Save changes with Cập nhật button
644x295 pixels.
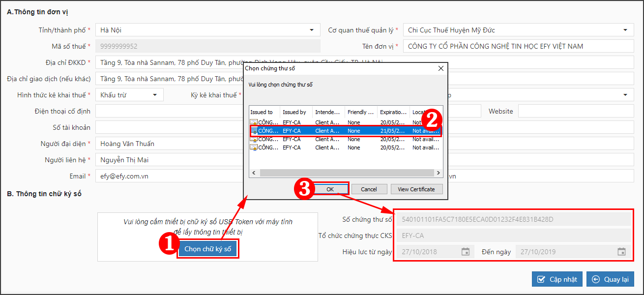(x=557, y=279)
